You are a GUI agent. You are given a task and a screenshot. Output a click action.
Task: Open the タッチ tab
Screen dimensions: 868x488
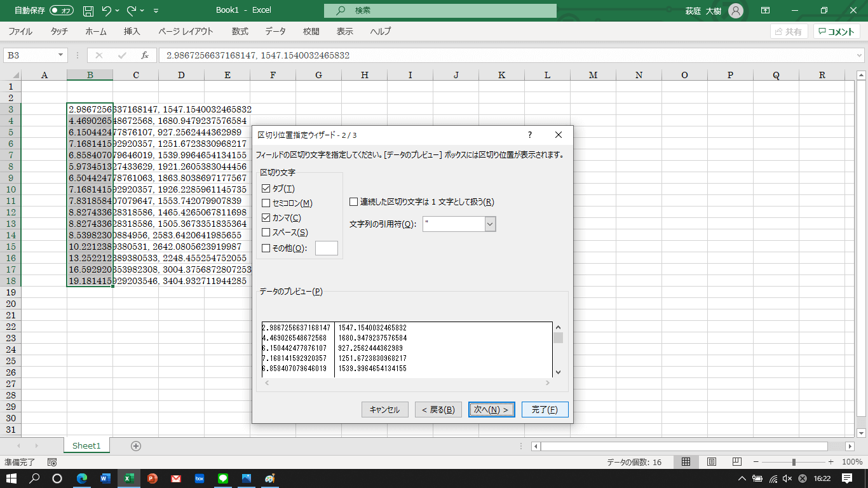[59, 31]
